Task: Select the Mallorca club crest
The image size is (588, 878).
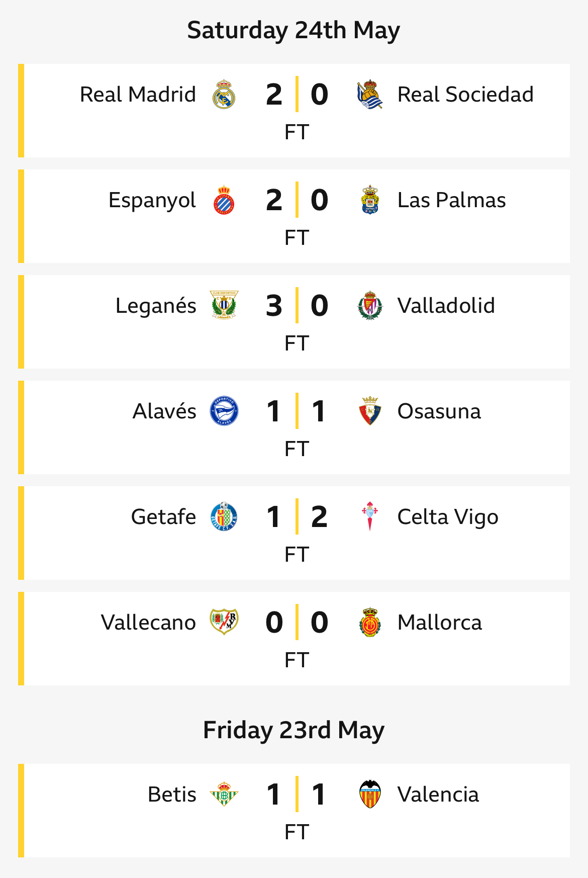Action: pyautogui.click(x=370, y=623)
